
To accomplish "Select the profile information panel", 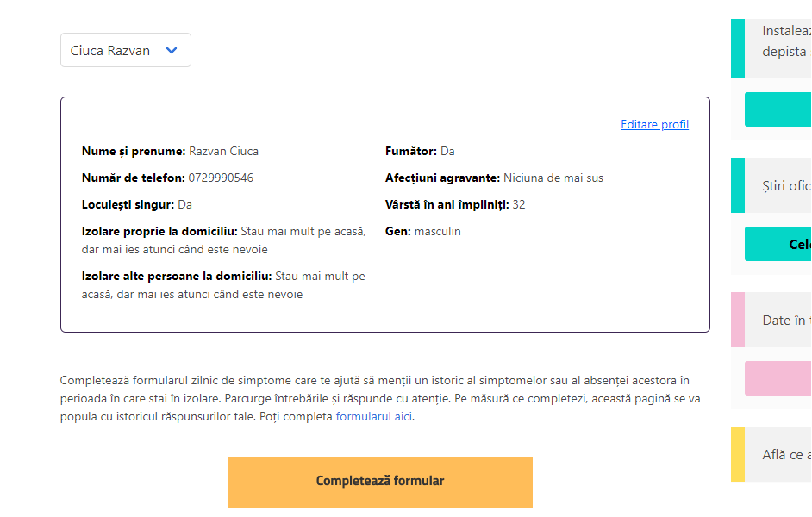I will (385, 214).
